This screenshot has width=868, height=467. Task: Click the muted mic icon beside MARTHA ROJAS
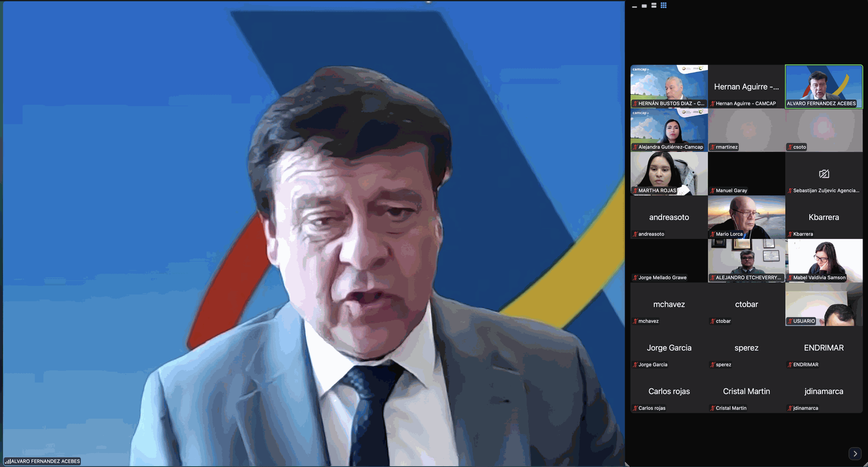pyautogui.click(x=635, y=191)
